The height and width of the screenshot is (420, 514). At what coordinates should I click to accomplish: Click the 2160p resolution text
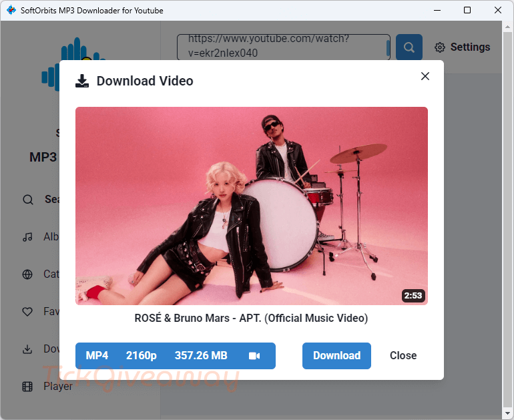142,355
